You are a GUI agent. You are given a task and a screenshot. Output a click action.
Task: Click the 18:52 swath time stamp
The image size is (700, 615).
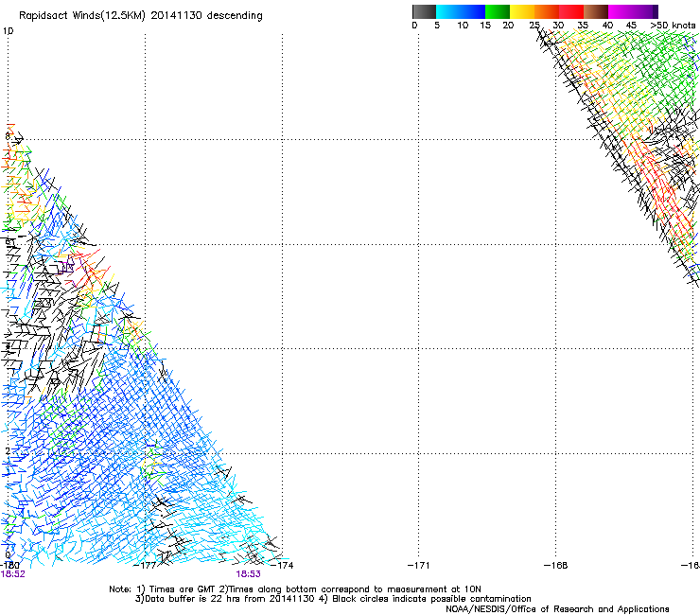coord(12,574)
